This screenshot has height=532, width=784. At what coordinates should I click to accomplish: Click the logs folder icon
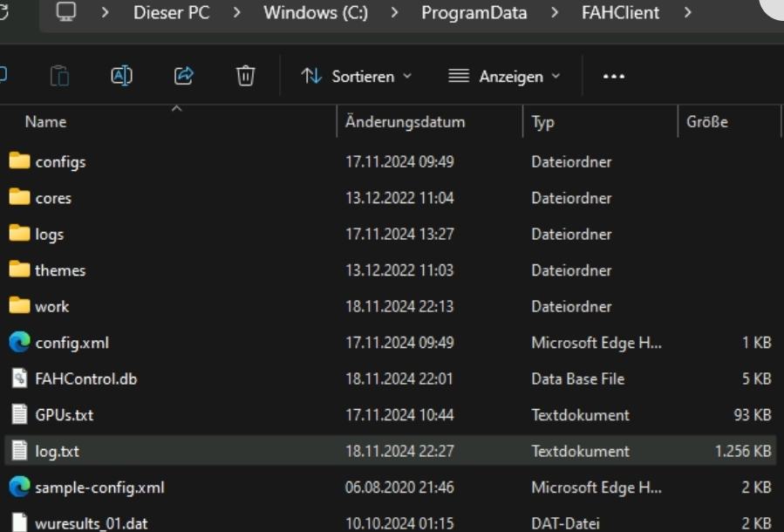pyautogui.click(x=19, y=233)
